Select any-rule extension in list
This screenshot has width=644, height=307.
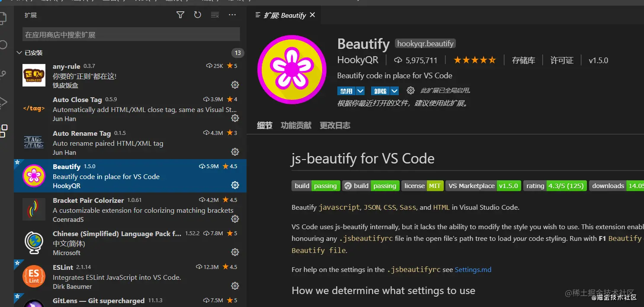pyautogui.click(x=130, y=75)
